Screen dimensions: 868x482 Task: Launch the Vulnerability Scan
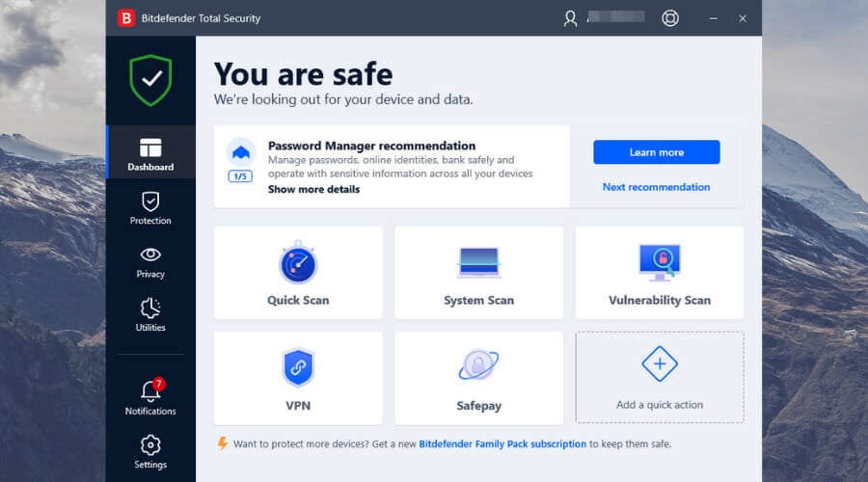(x=660, y=272)
